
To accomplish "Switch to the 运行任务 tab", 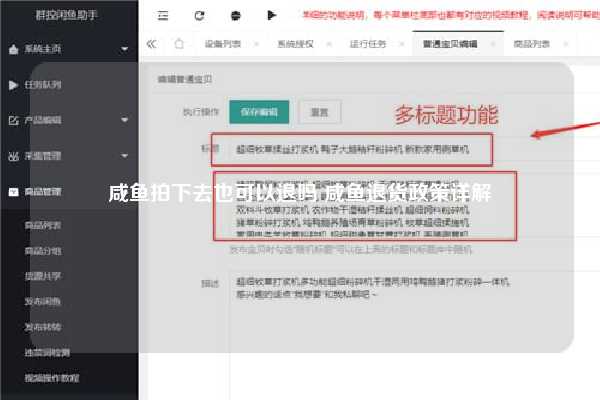I will pyautogui.click(x=368, y=44).
